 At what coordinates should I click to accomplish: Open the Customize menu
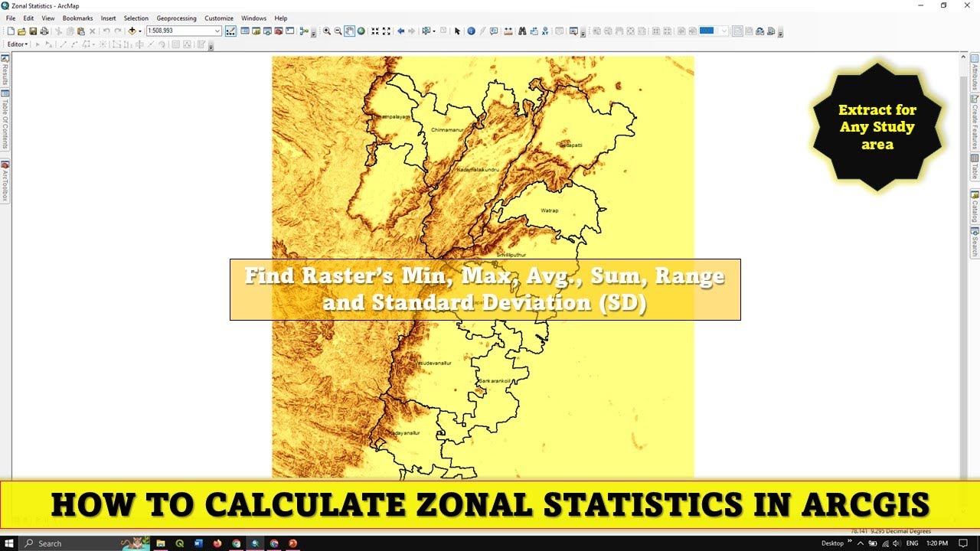pos(219,18)
